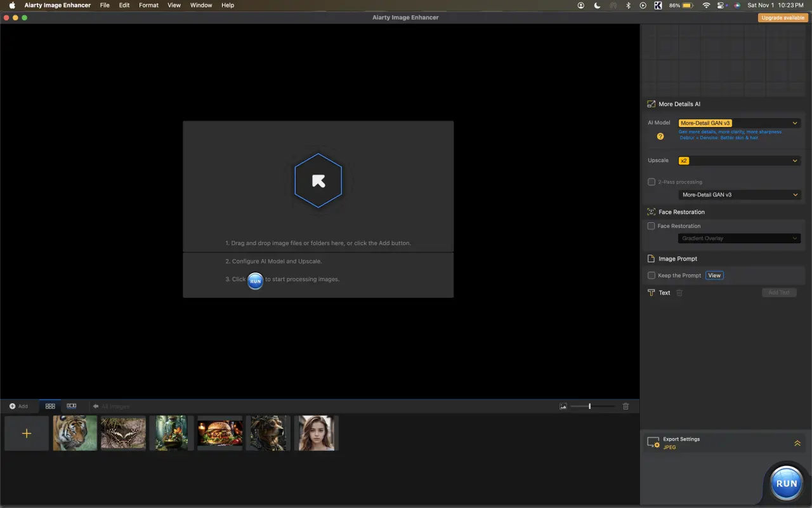Click the Face Restoration section icon
Viewport: 812px width, 508px height.
[x=651, y=212]
